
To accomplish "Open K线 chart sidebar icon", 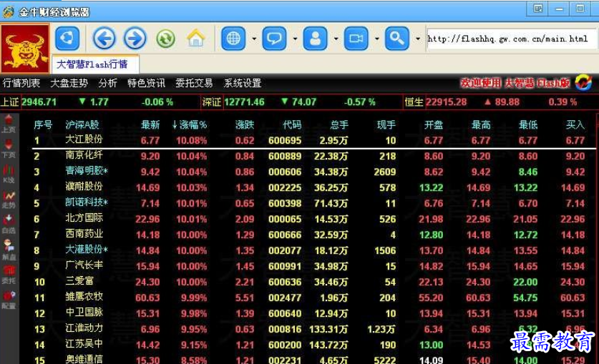I will [x=9, y=174].
